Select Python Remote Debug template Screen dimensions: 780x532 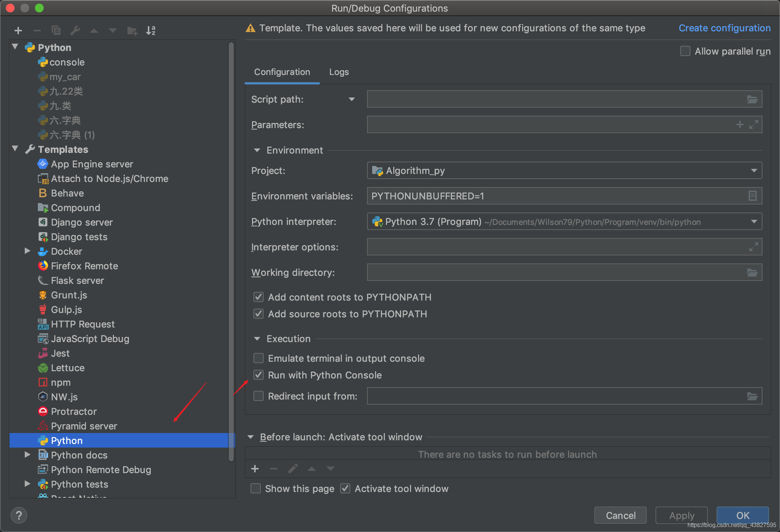pos(101,470)
